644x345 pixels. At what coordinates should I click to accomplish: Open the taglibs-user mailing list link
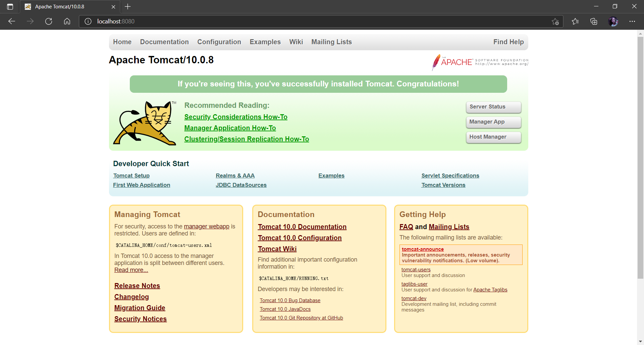(x=415, y=284)
